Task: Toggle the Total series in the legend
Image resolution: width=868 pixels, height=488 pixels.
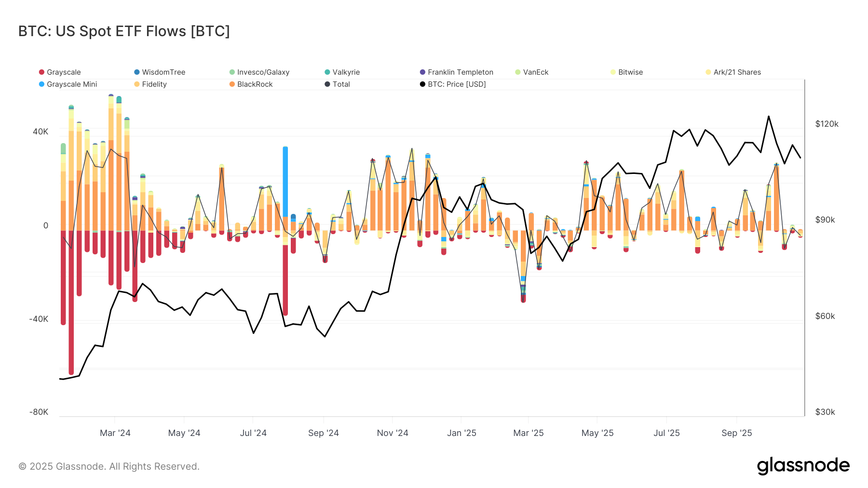Action: pos(327,84)
